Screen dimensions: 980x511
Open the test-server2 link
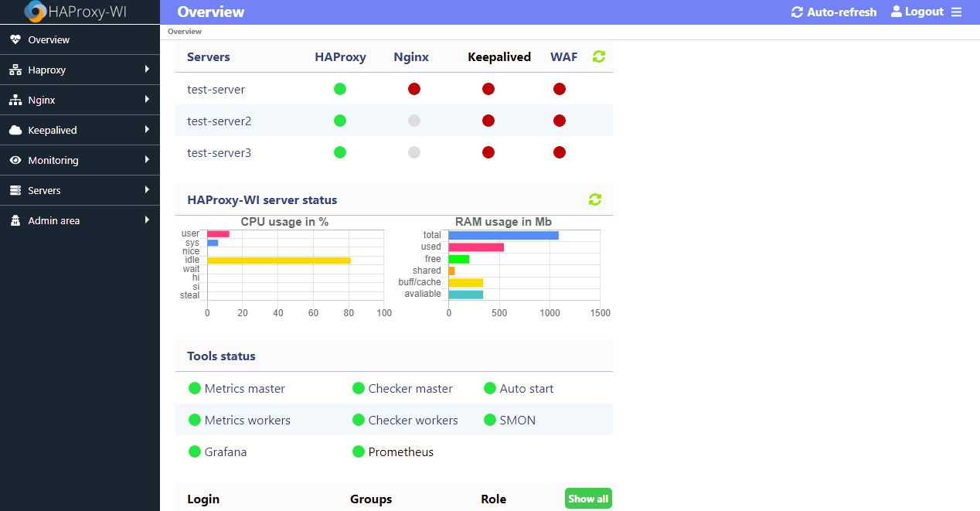(219, 121)
